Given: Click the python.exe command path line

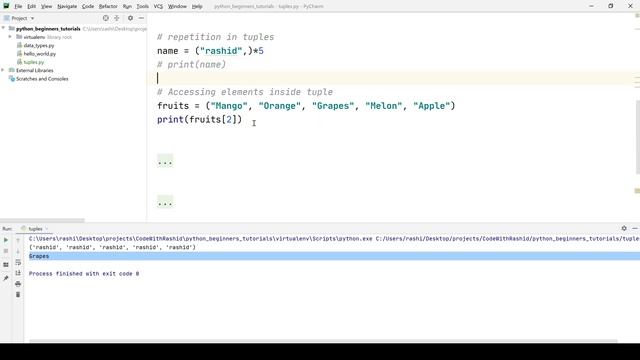Looking at the screenshot, I should pos(334,238).
